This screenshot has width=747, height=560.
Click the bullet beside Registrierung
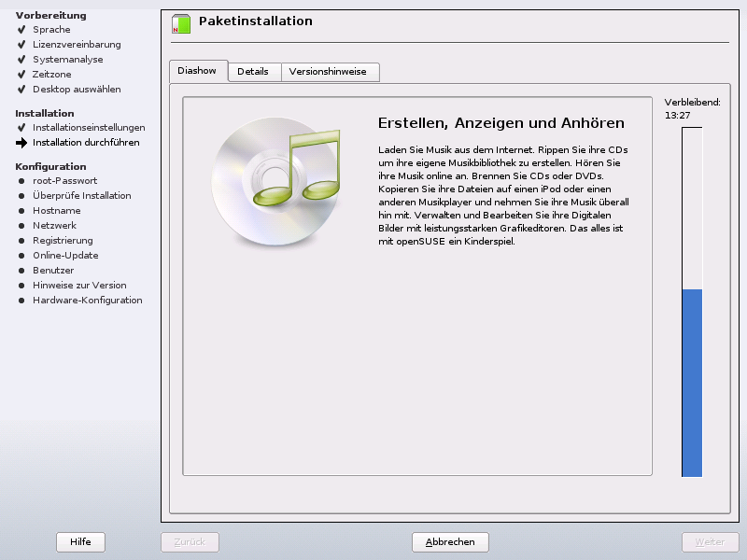(x=21, y=241)
